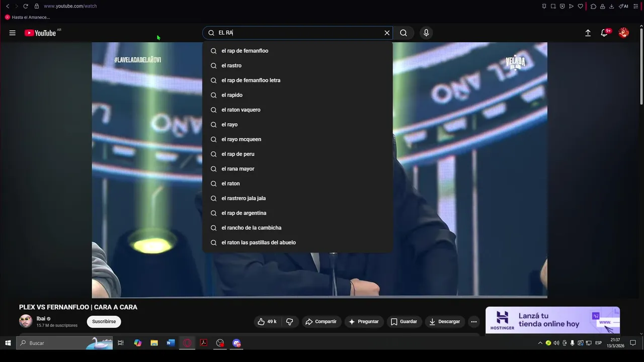Screen dimensions: 644x362
Task: Like the video with 49 k thumbs up
Action: 268,322
